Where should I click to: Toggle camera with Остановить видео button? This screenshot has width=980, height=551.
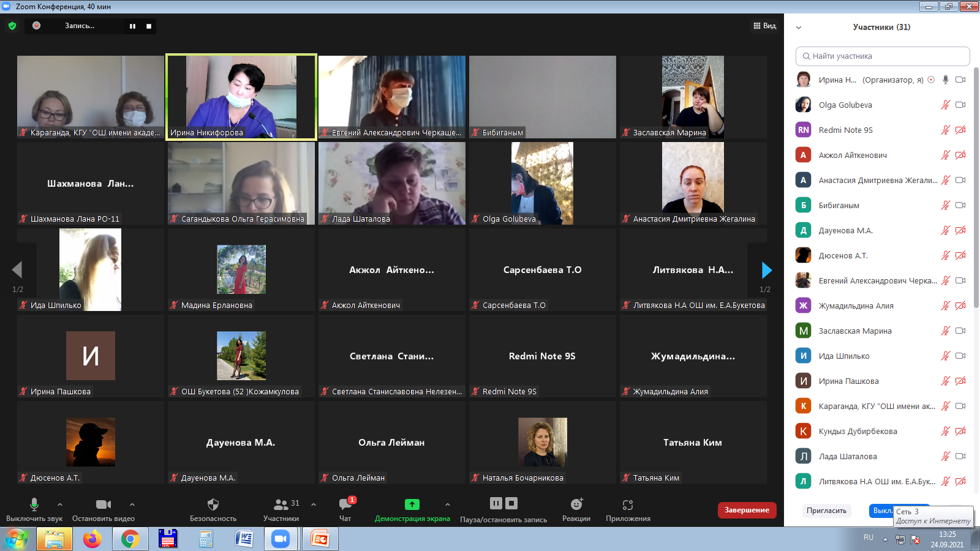(x=104, y=504)
